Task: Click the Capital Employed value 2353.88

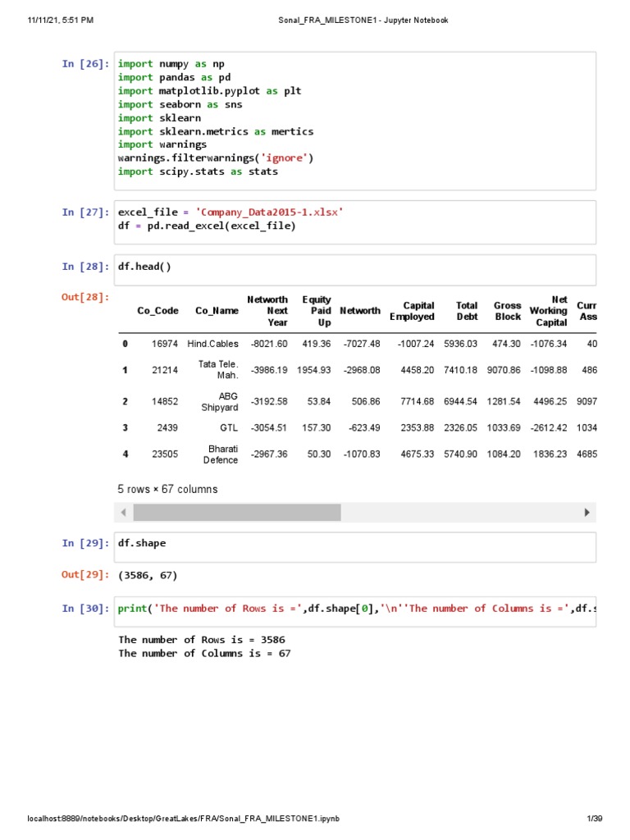Action: [x=418, y=427]
